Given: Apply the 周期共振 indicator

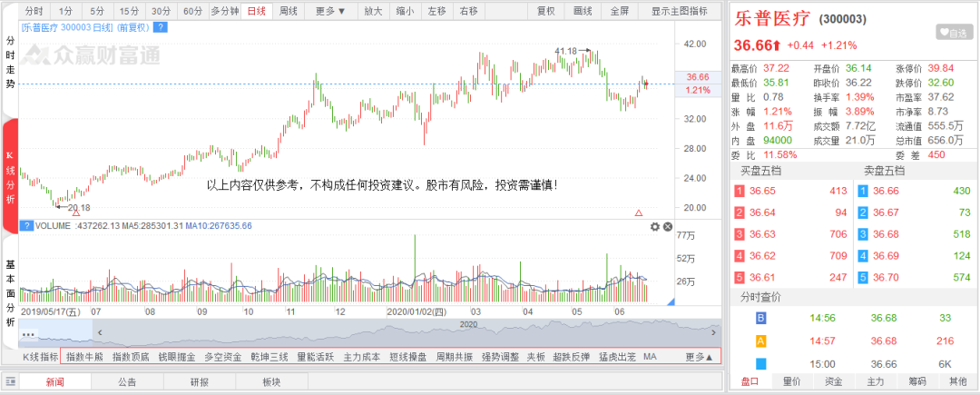Looking at the screenshot, I should click(455, 357).
